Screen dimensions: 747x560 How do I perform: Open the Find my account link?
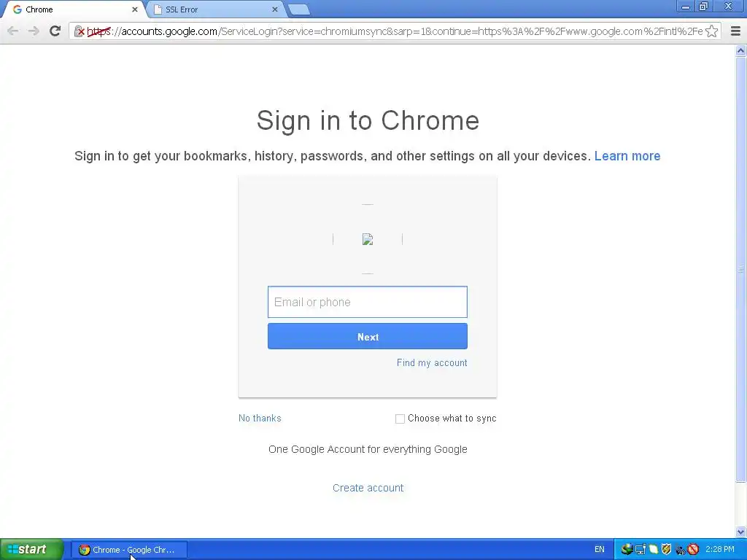[x=432, y=363]
